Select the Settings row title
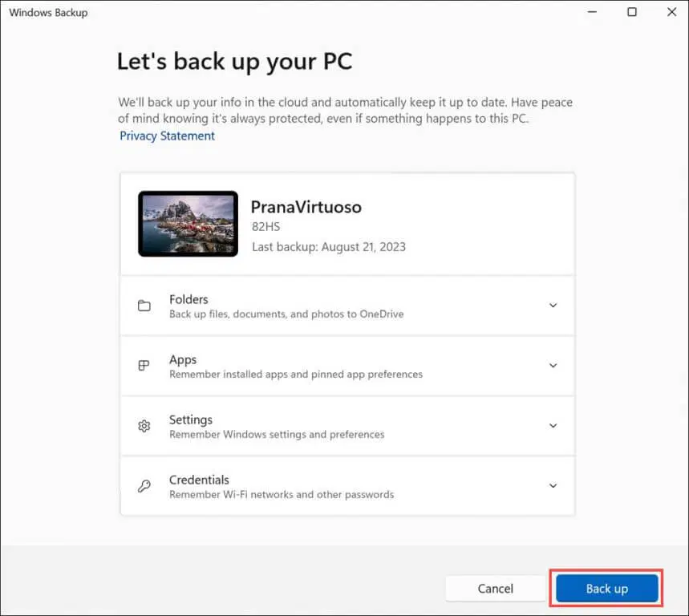This screenshot has width=689, height=616. (x=191, y=419)
